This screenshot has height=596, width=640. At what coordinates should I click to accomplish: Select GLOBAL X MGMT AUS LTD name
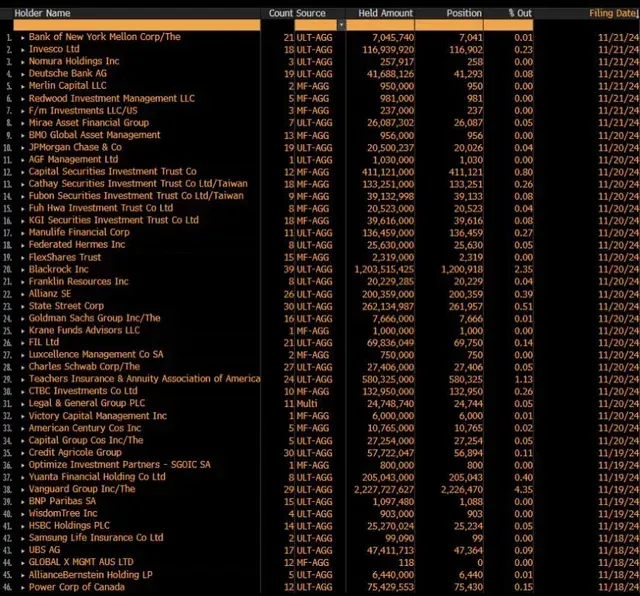(81, 563)
